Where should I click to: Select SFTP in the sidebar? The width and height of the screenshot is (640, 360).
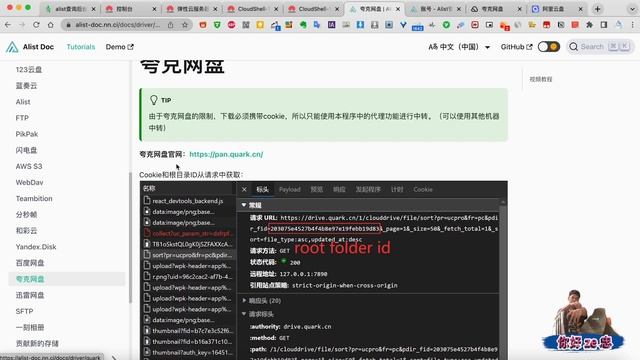(24, 311)
